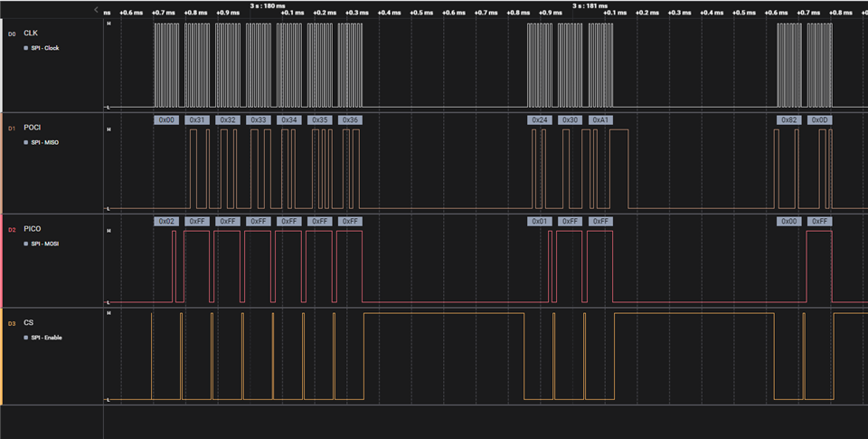Select the PICO 0xFF frame under 0x0D
This screenshot has width=868, height=439.
(x=820, y=221)
